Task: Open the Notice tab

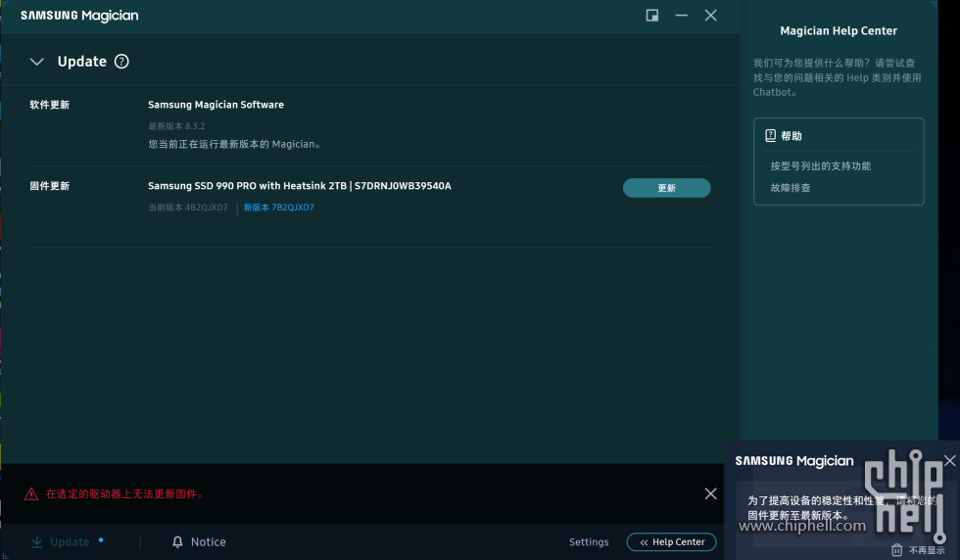Action: point(208,541)
